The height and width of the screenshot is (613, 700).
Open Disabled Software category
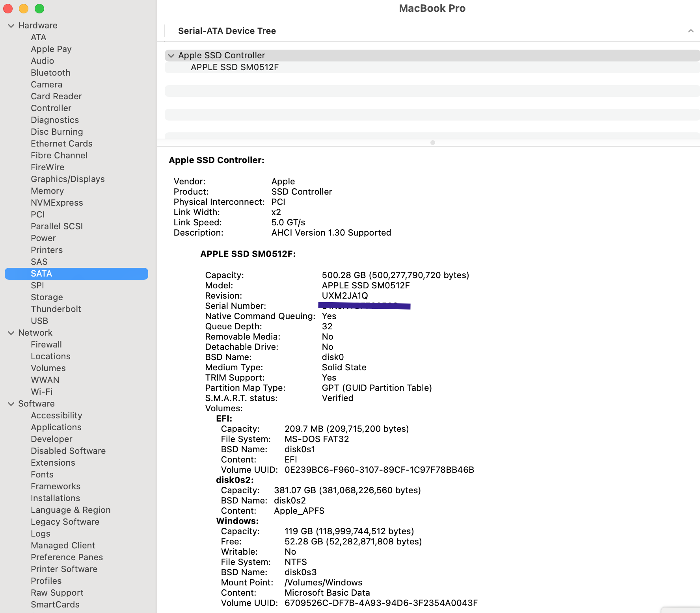click(x=68, y=451)
